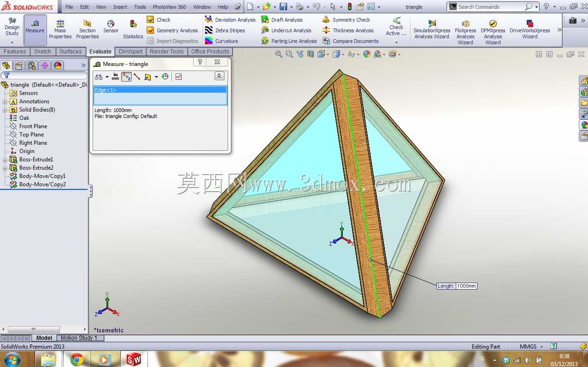Viewport: 588px width, 367px height.
Task: Switch to the DisplayManager tab icon
Action: click(58, 65)
